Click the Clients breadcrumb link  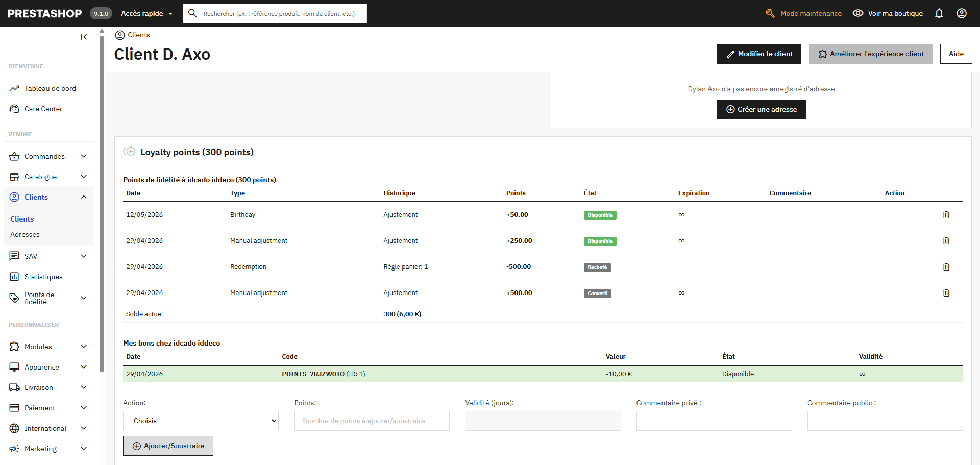139,35
